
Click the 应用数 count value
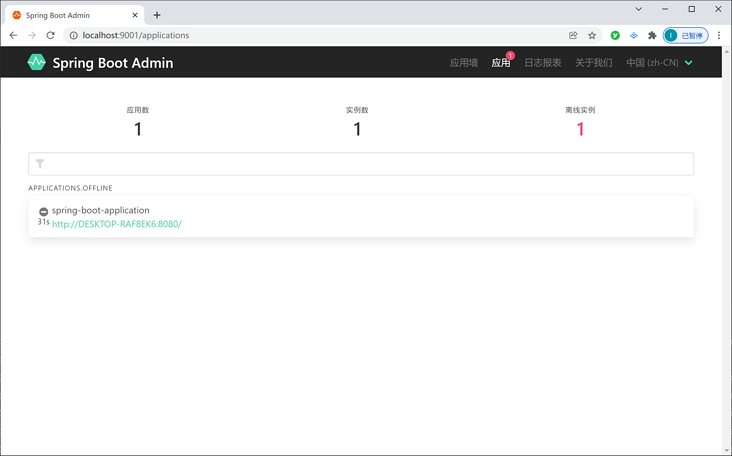[138, 129]
